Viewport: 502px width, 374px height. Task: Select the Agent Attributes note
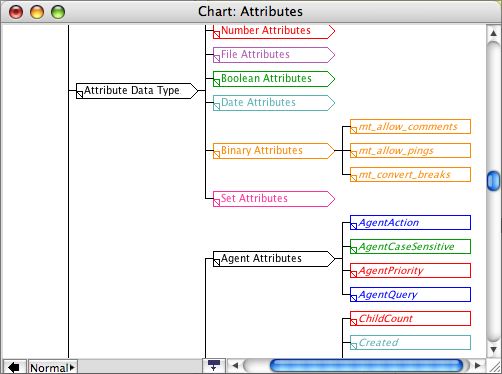274,259
